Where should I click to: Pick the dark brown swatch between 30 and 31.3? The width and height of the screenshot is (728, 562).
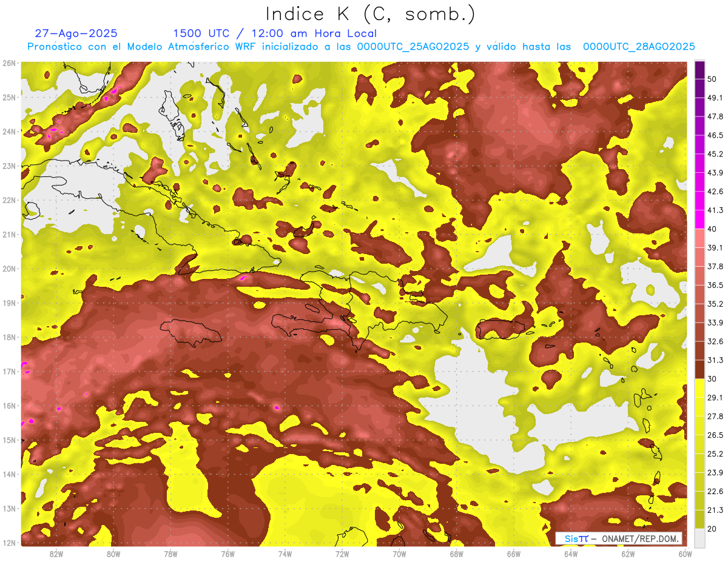click(x=699, y=369)
